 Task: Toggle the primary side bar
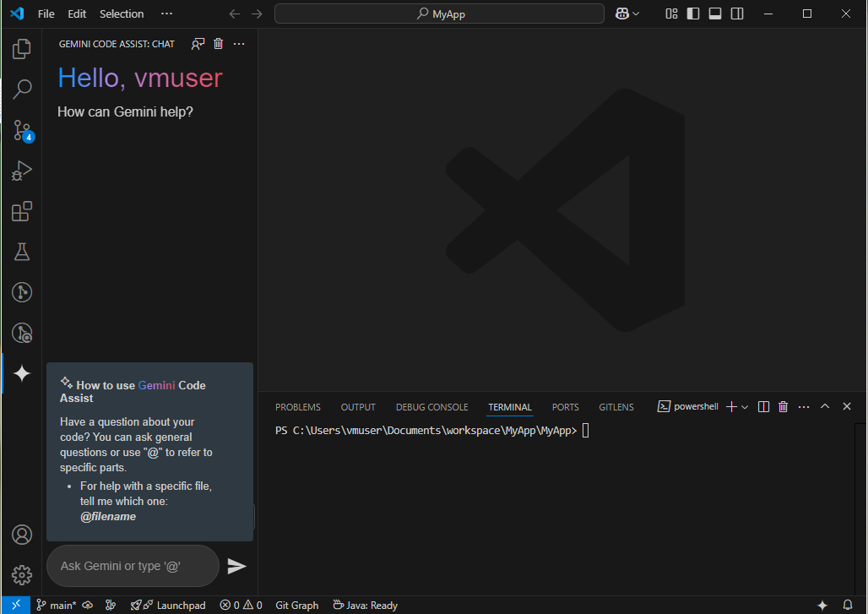click(x=693, y=14)
